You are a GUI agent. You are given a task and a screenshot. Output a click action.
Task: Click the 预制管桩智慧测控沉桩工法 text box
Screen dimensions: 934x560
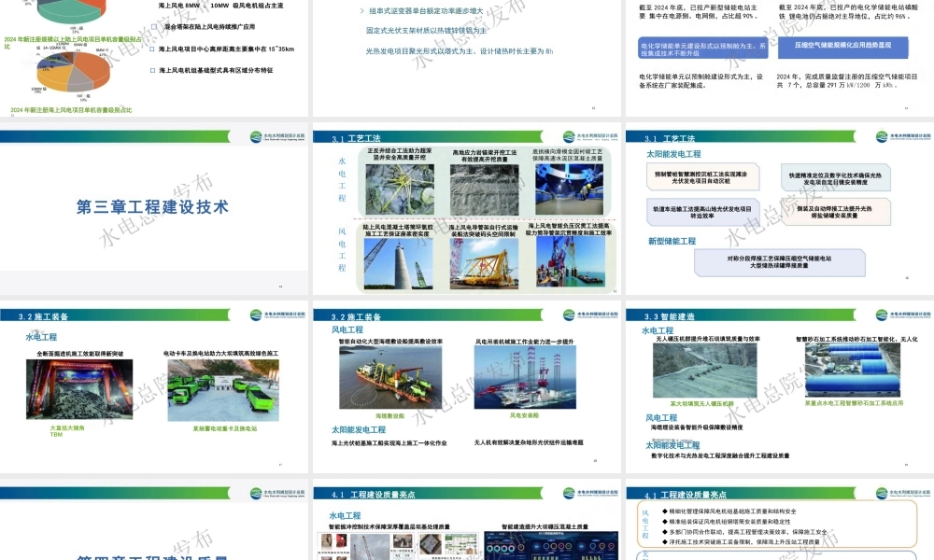(703, 176)
